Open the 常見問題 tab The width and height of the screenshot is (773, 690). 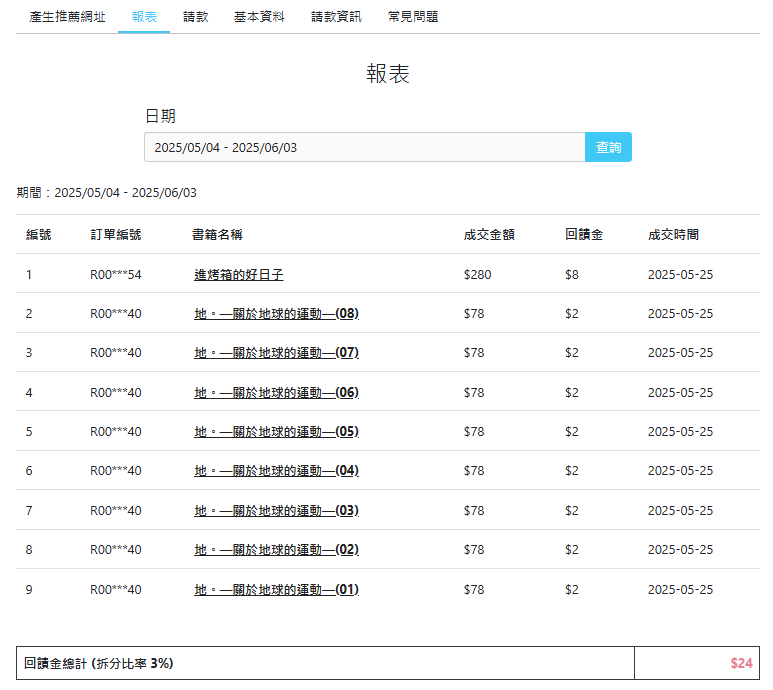413,17
